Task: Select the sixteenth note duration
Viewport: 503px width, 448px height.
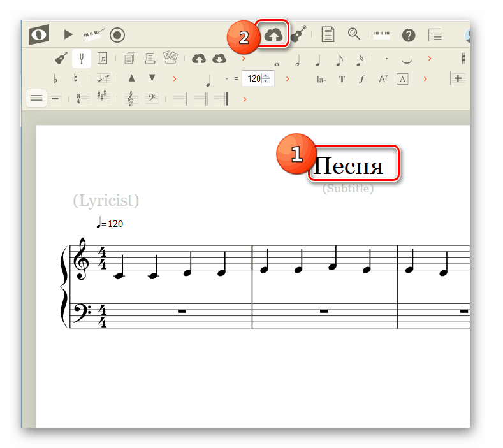Action: click(360, 61)
